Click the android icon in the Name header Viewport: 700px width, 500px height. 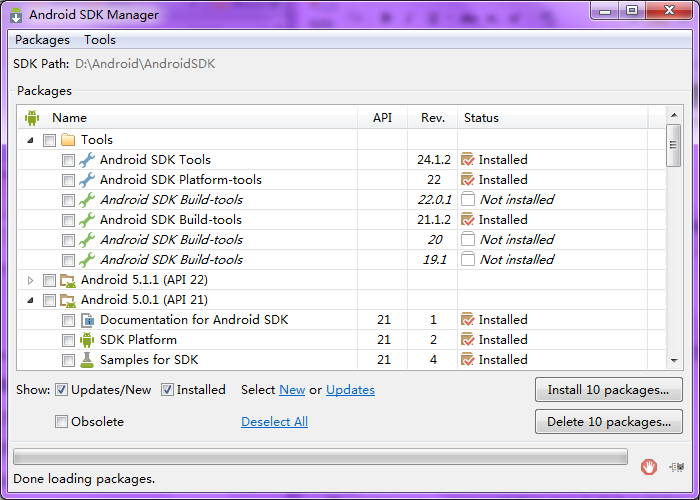(x=32, y=118)
